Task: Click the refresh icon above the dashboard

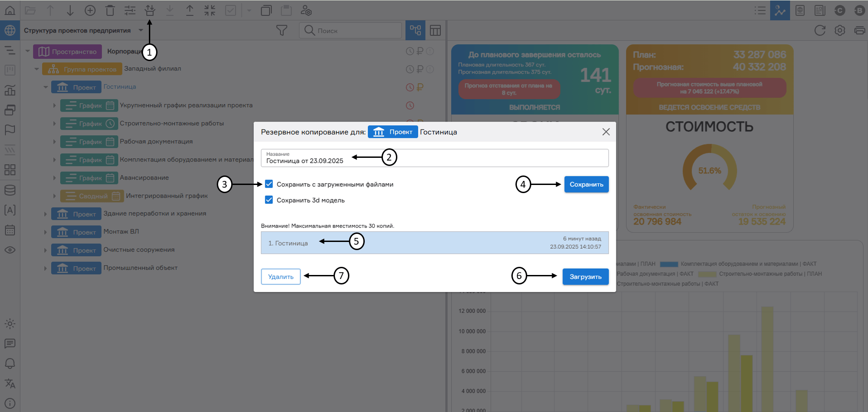Action: pos(820,30)
